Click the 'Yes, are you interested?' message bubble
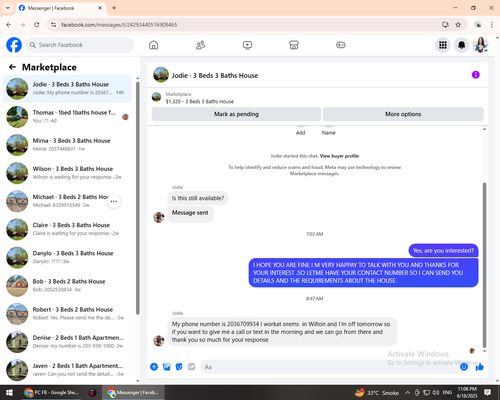The width and height of the screenshot is (500, 400). pos(443,251)
